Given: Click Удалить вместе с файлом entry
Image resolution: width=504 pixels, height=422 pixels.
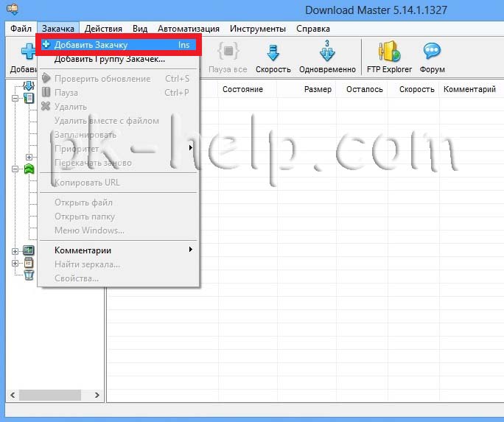Looking at the screenshot, I should pos(119,121).
